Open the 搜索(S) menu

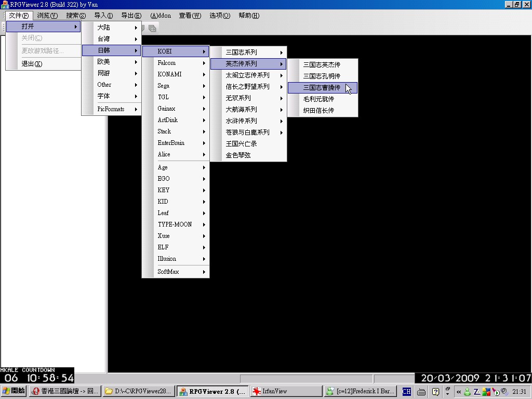[76, 16]
